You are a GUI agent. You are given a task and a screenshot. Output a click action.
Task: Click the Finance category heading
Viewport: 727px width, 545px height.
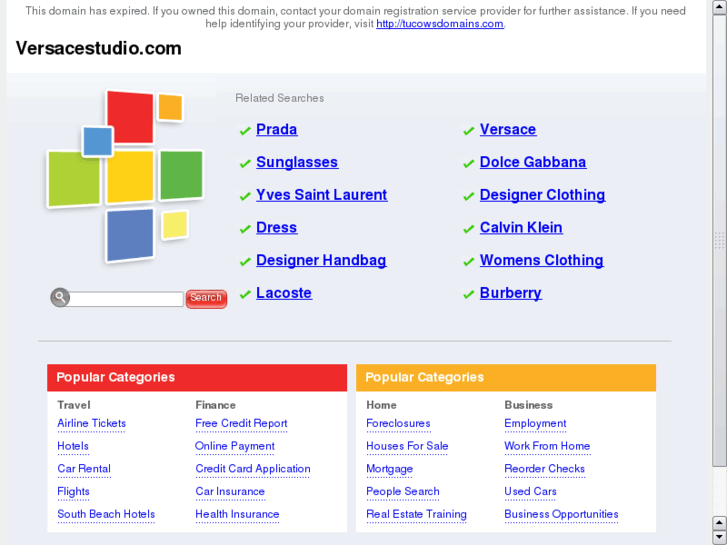point(216,405)
